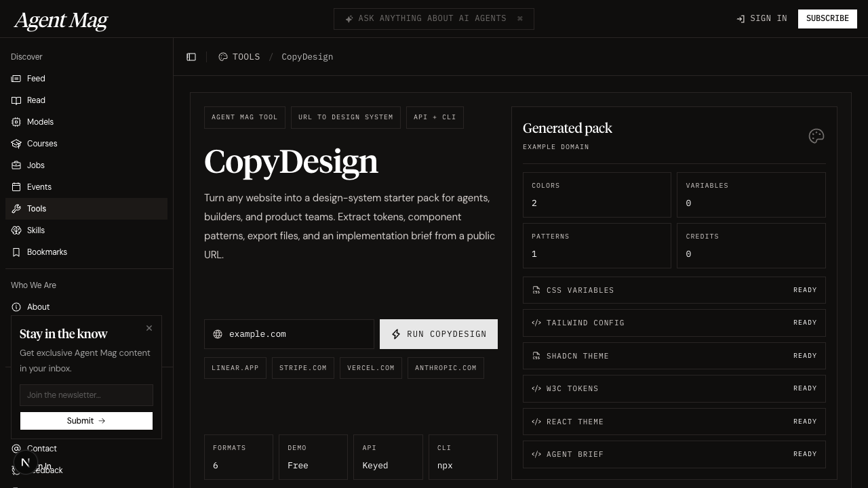Click the Bookmarks icon
The height and width of the screenshot is (488, 868).
point(16,252)
